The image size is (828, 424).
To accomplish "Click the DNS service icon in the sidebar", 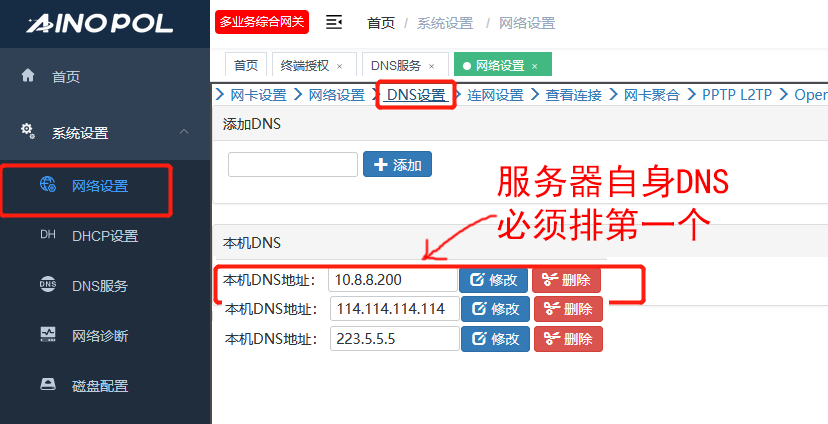I will (x=47, y=286).
